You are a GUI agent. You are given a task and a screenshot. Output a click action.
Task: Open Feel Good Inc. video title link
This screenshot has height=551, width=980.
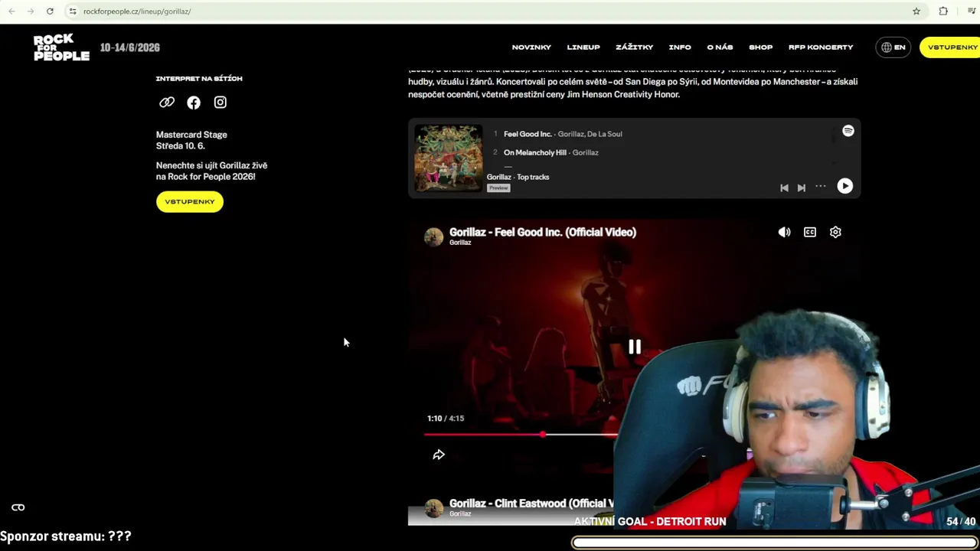point(543,232)
